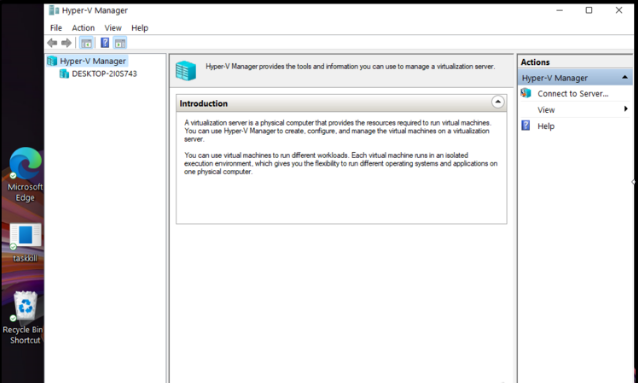Image resolution: width=638 pixels, height=383 pixels.
Task: Click View in Actions pane
Action: click(x=546, y=110)
